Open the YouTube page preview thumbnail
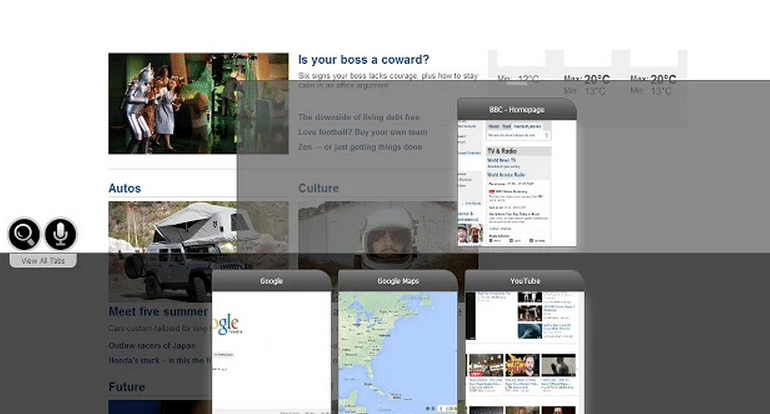Image resolution: width=770 pixels, height=414 pixels. 524,353
